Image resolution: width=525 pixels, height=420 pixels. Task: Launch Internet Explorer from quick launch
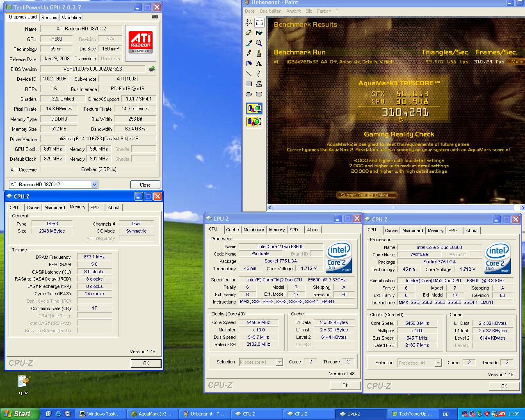coord(58,414)
